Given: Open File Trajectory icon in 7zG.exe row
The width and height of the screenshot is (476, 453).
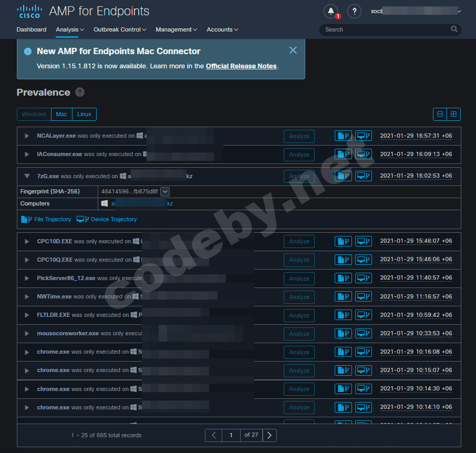Looking at the screenshot, I should click(x=343, y=176).
